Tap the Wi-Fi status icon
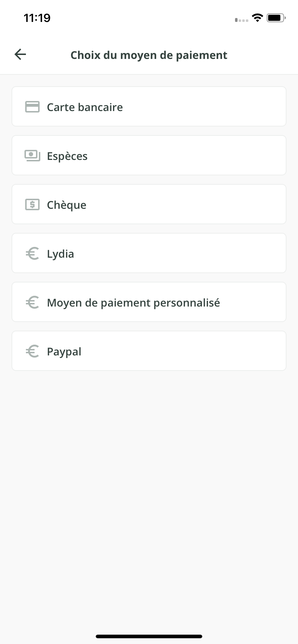This screenshot has height=644, width=298. 257,18
